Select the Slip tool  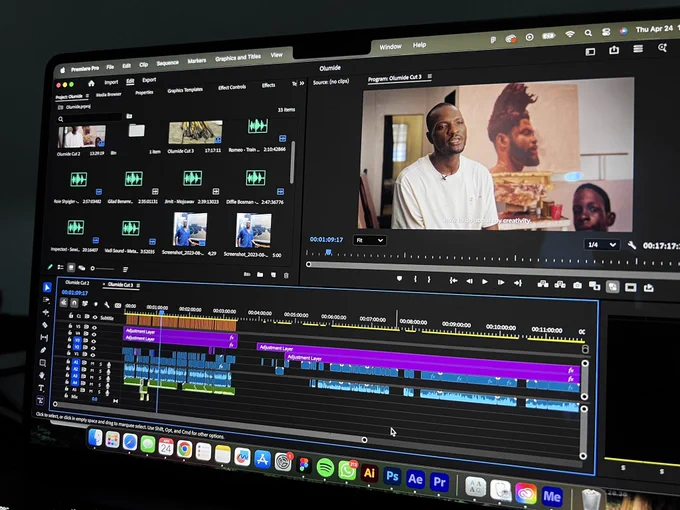click(44, 338)
